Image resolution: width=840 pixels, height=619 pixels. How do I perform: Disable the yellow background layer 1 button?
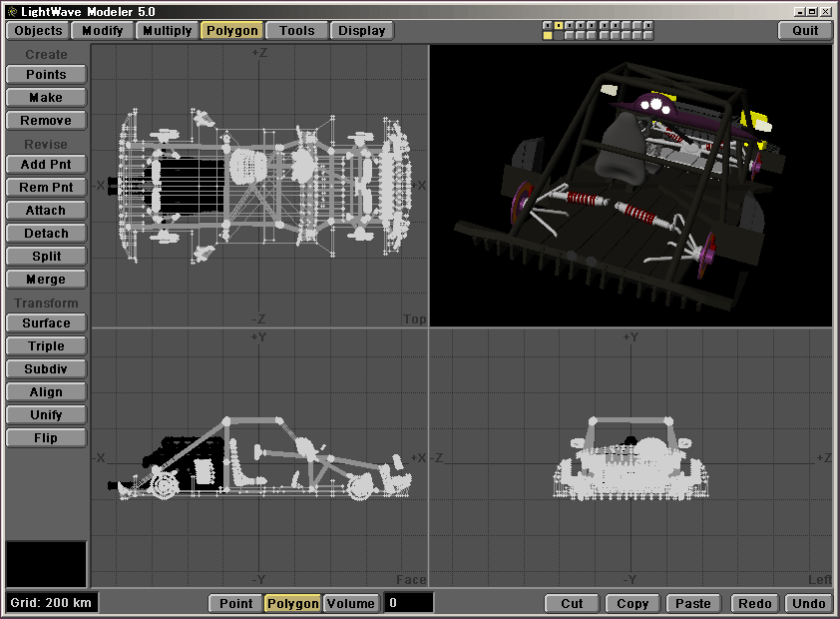(x=548, y=36)
